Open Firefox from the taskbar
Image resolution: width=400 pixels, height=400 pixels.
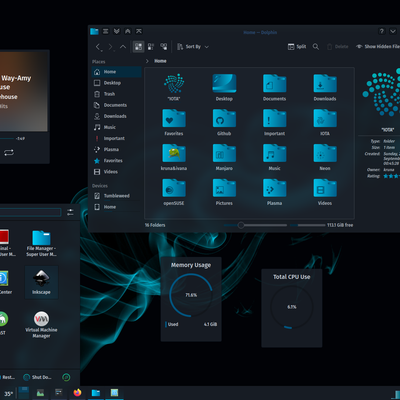77,392
